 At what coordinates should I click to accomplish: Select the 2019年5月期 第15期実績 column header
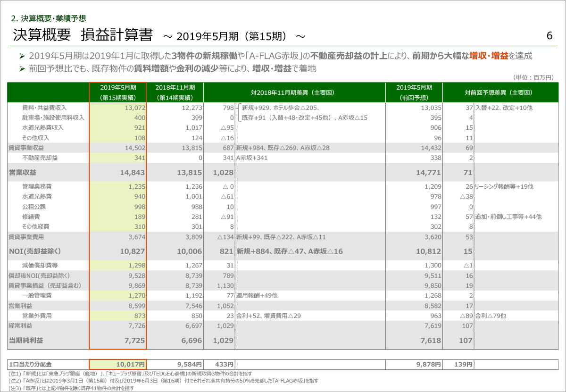118,92
